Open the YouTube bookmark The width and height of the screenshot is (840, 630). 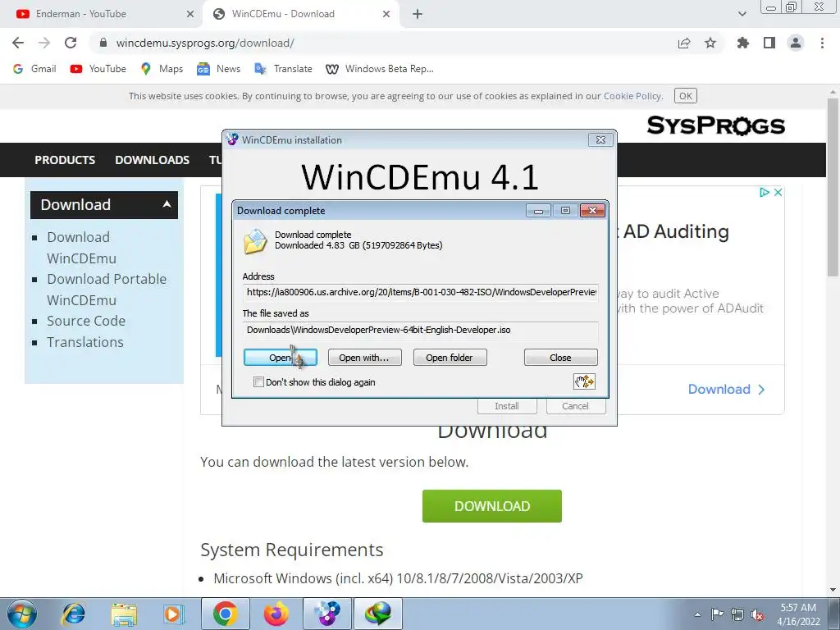[x=98, y=69]
